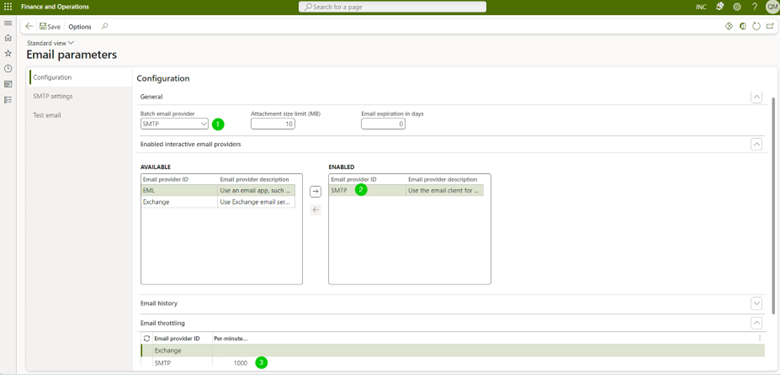Open the Options menu
The width and height of the screenshot is (780, 375).
tap(80, 27)
